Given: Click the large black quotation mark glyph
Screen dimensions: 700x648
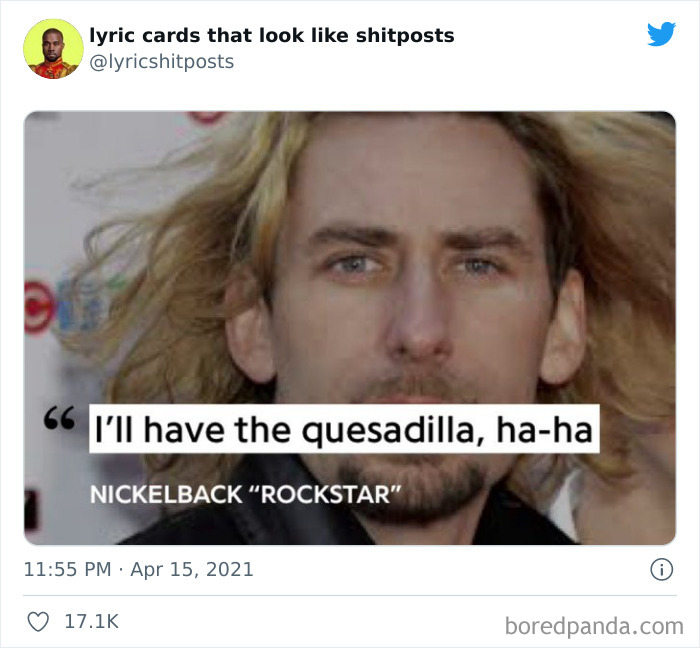Looking at the screenshot, I should point(59,418).
